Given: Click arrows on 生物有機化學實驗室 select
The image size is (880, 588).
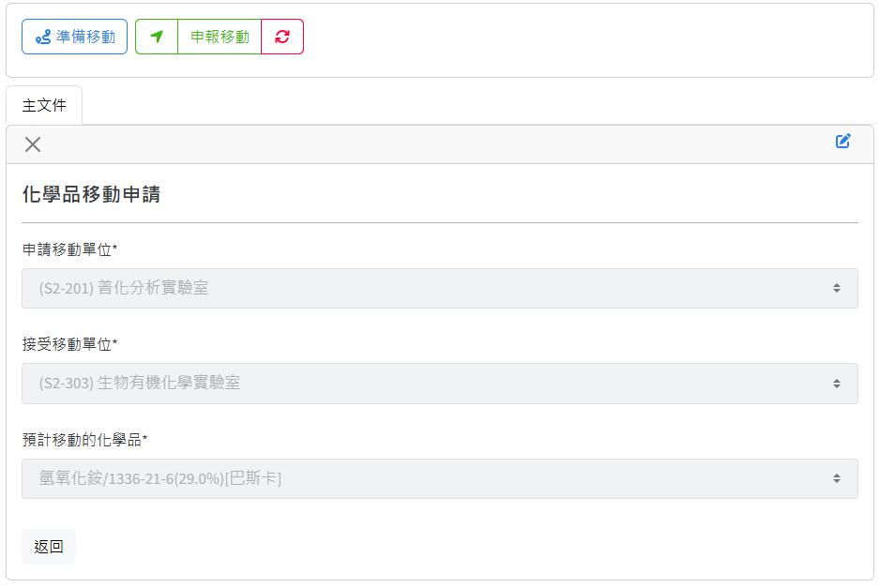Looking at the screenshot, I should click(837, 384).
